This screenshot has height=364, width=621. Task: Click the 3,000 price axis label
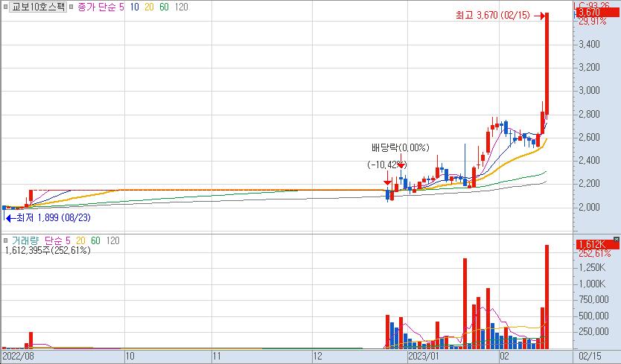point(589,91)
